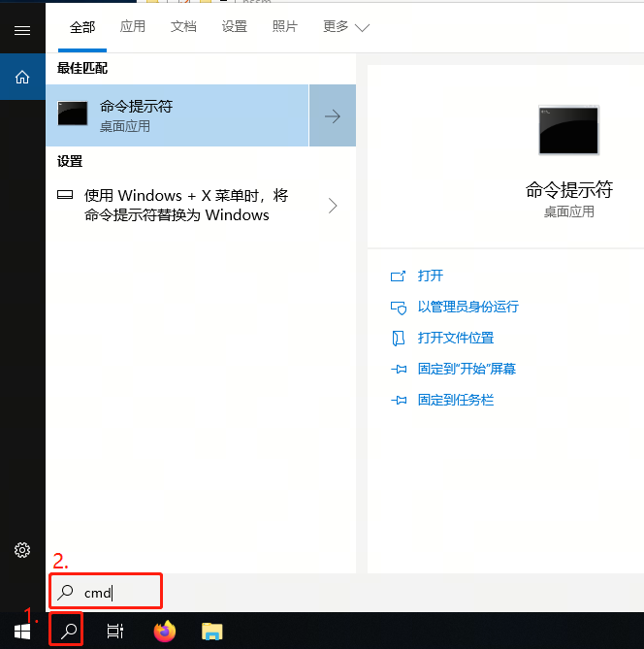Click the 设置 section heading in results
Viewport: 644px width, 649px height.
(x=70, y=161)
